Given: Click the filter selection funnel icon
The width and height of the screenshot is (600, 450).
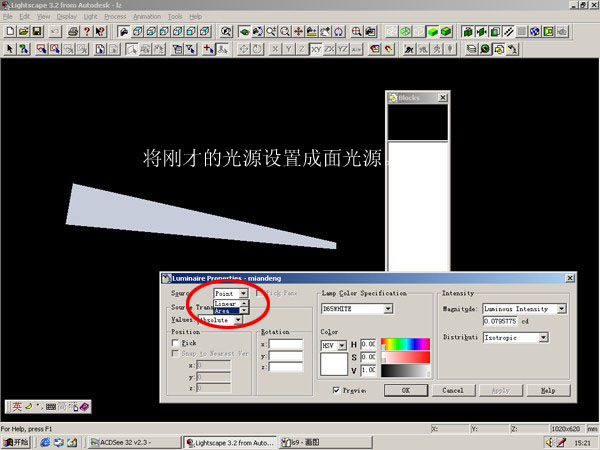Looking at the screenshot, I should 190,49.
